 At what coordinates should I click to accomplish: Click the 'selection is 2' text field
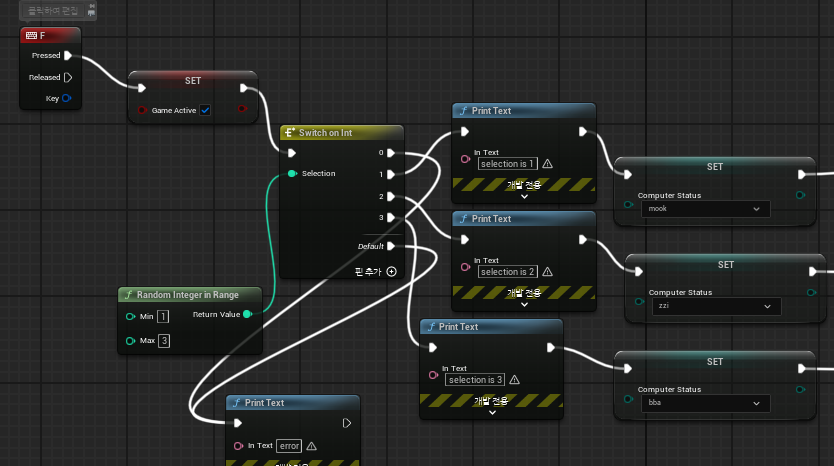pyautogui.click(x=507, y=272)
